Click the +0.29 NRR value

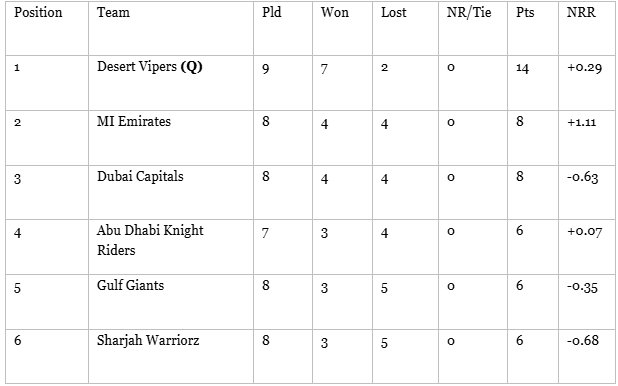(584, 67)
